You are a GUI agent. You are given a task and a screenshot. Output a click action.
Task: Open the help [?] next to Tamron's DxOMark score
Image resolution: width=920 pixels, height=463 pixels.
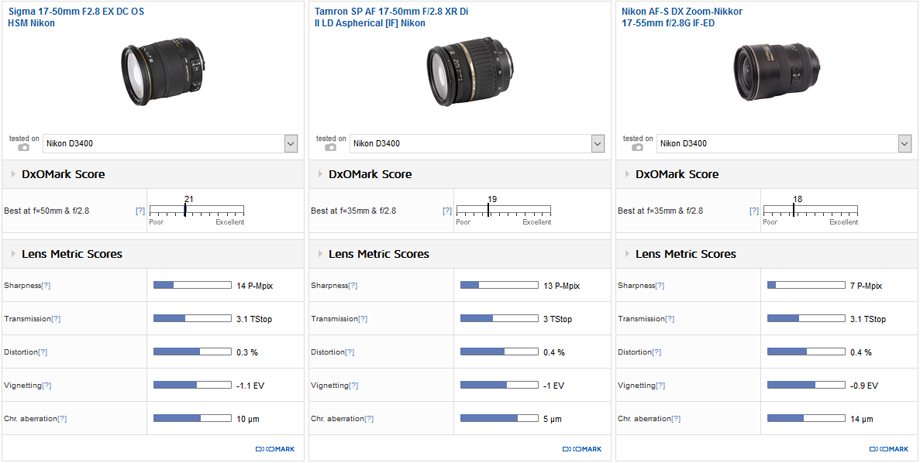point(447,211)
